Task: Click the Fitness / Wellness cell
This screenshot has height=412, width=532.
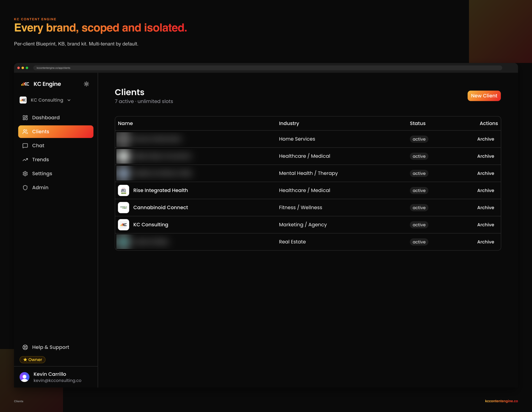Action: click(300, 208)
